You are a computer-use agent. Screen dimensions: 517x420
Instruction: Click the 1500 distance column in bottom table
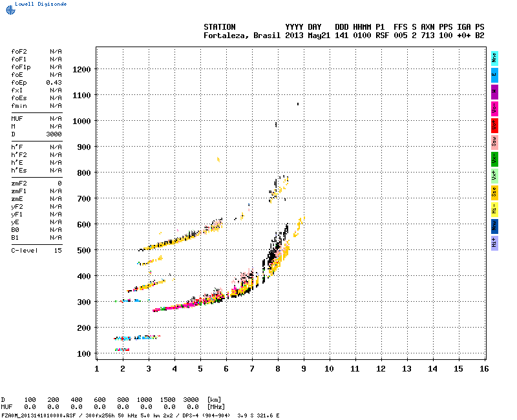167,399
